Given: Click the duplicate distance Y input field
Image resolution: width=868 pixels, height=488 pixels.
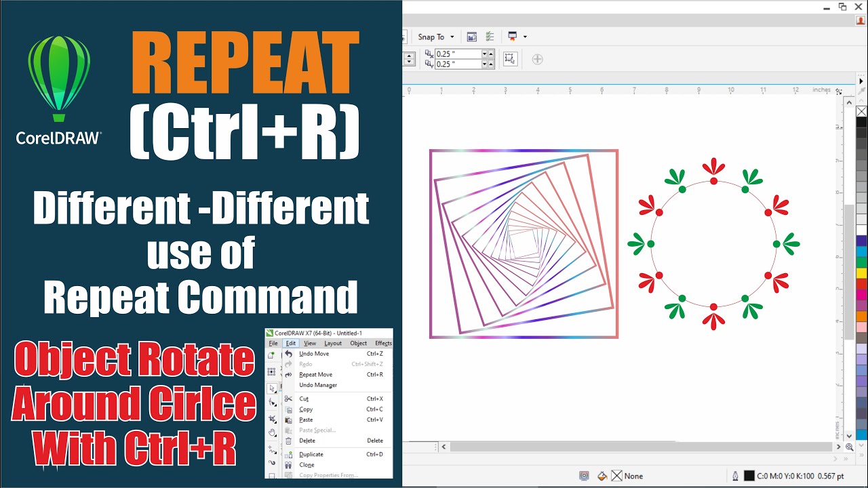Looking at the screenshot, I should click(x=458, y=64).
